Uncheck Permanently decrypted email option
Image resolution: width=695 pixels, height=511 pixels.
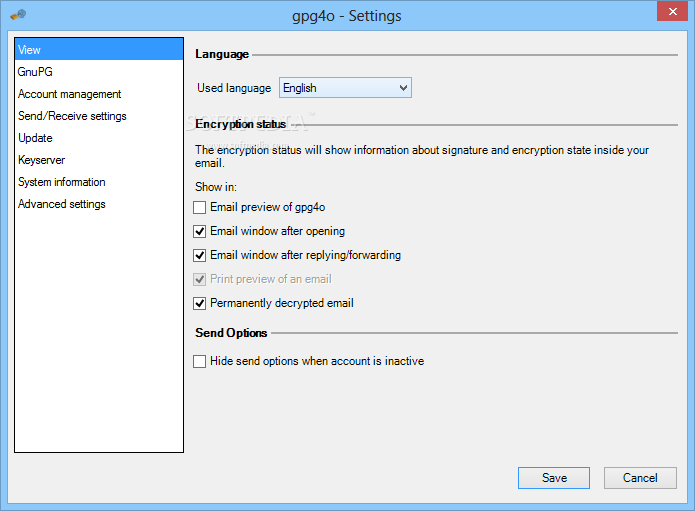point(199,303)
